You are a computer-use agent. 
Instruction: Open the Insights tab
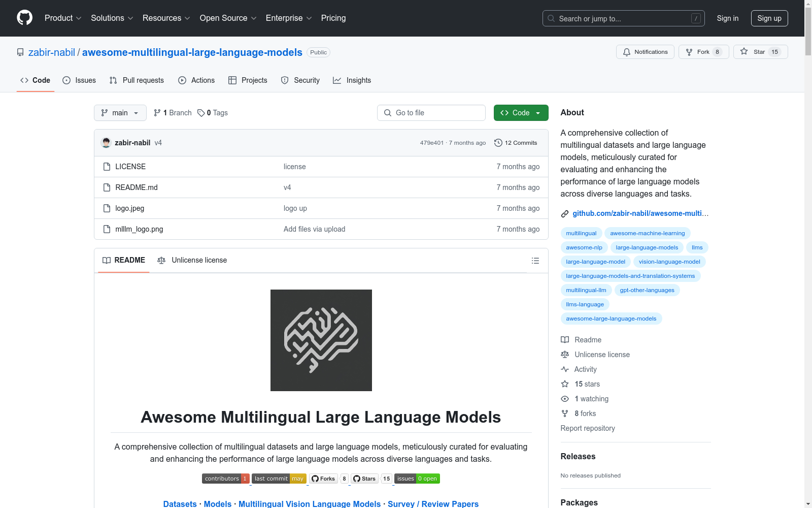click(x=352, y=80)
